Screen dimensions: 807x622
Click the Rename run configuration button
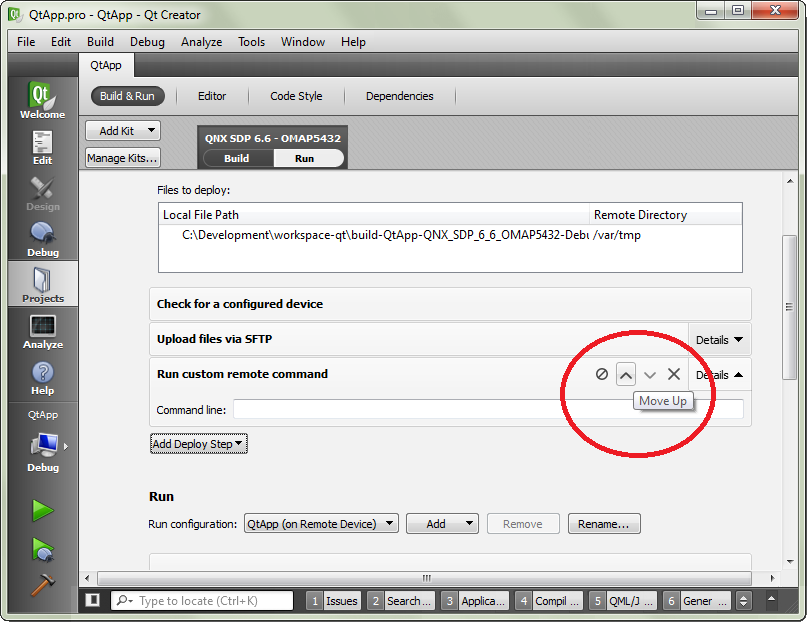point(604,524)
